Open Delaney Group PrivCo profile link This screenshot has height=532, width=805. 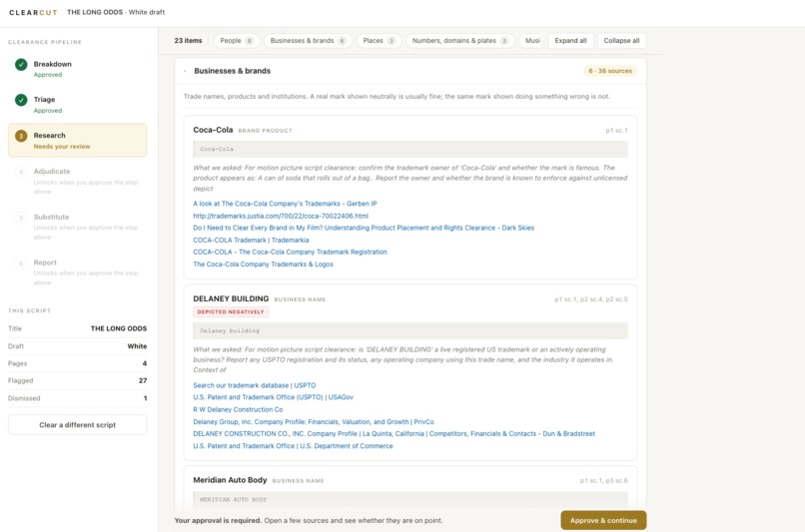(x=314, y=421)
